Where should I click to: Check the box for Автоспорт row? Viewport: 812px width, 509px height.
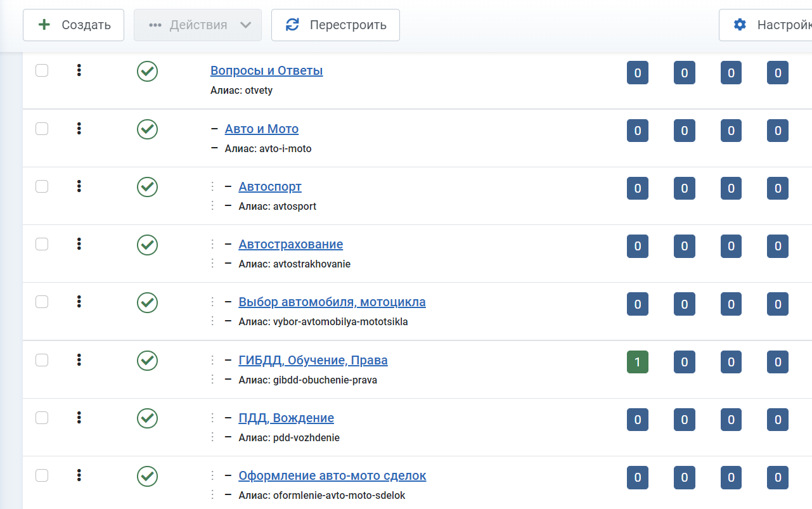point(42,186)
